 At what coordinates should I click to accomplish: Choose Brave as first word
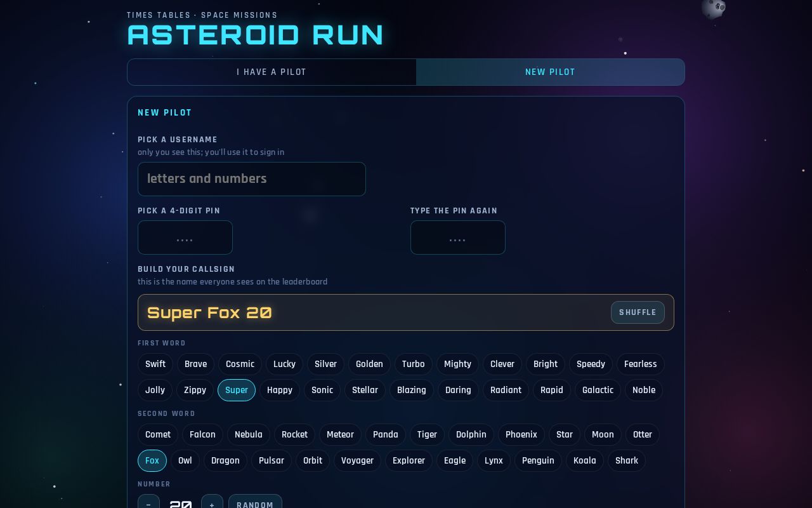[195, 364]
